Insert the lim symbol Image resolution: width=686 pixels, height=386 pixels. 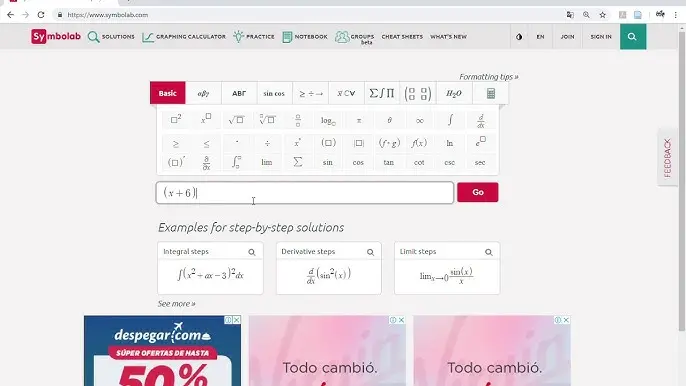click(267, 162)
